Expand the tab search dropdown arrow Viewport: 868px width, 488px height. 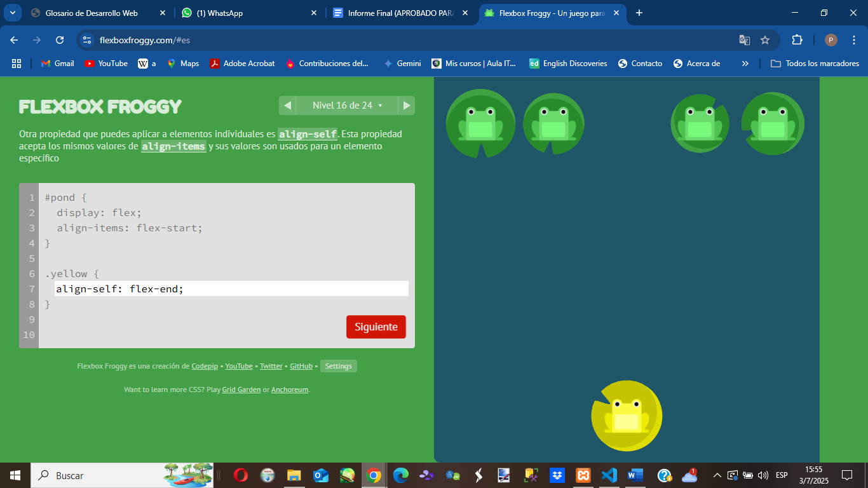click(x=12, y=13)
